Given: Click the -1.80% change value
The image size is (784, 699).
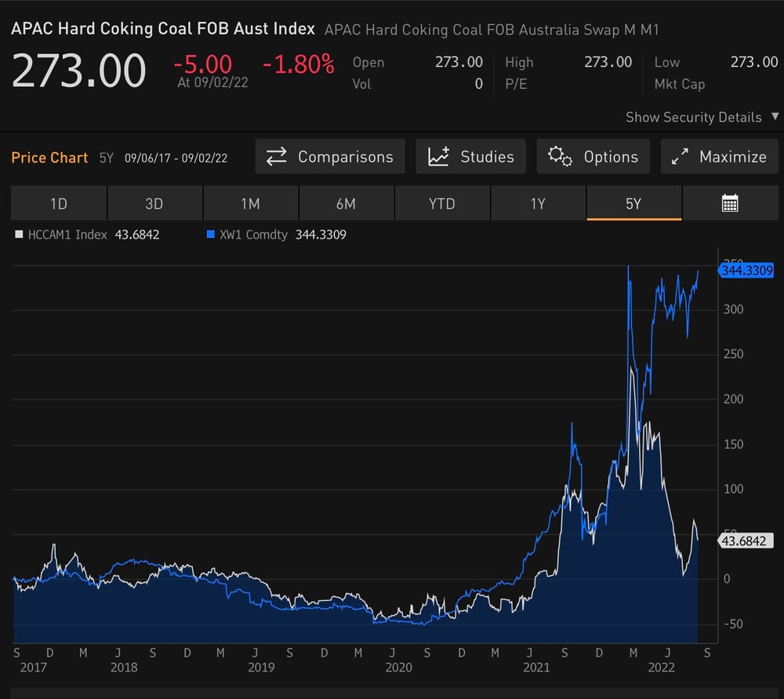Looking at the screenshot, I should pyautogui.click(x=299, y=64).
